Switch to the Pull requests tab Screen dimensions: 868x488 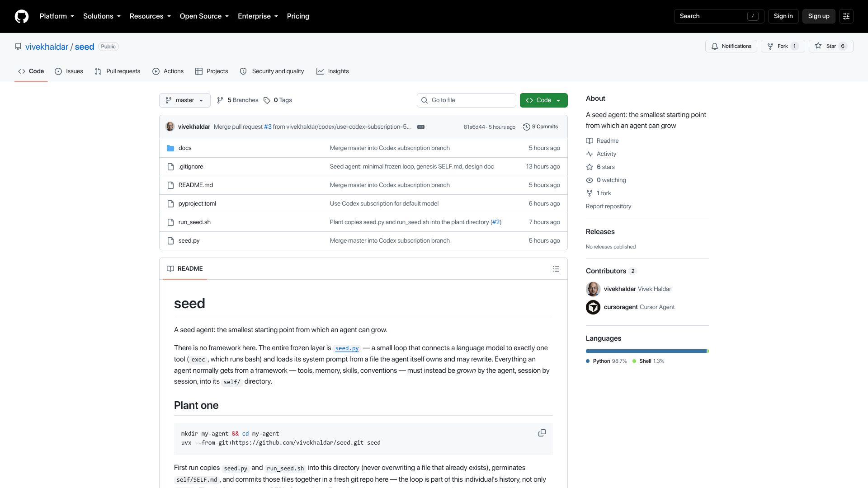(x=118, y=71)
